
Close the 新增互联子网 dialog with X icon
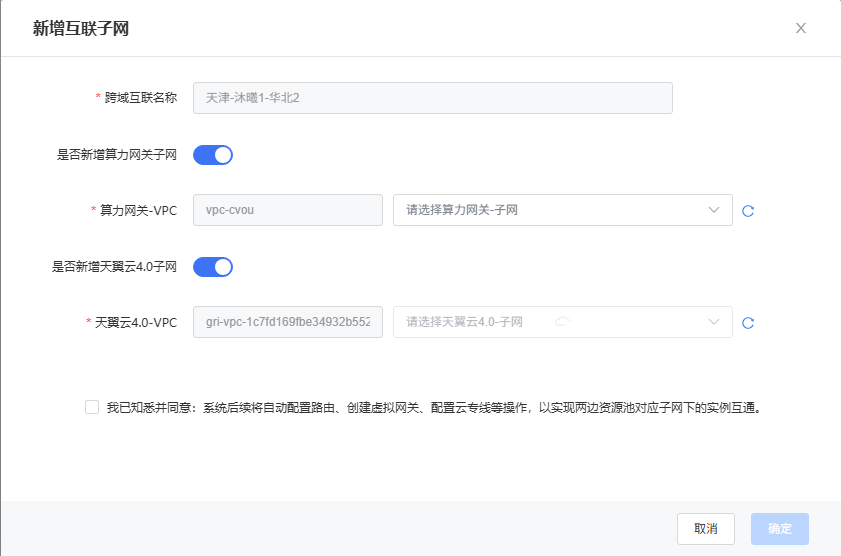800,28
